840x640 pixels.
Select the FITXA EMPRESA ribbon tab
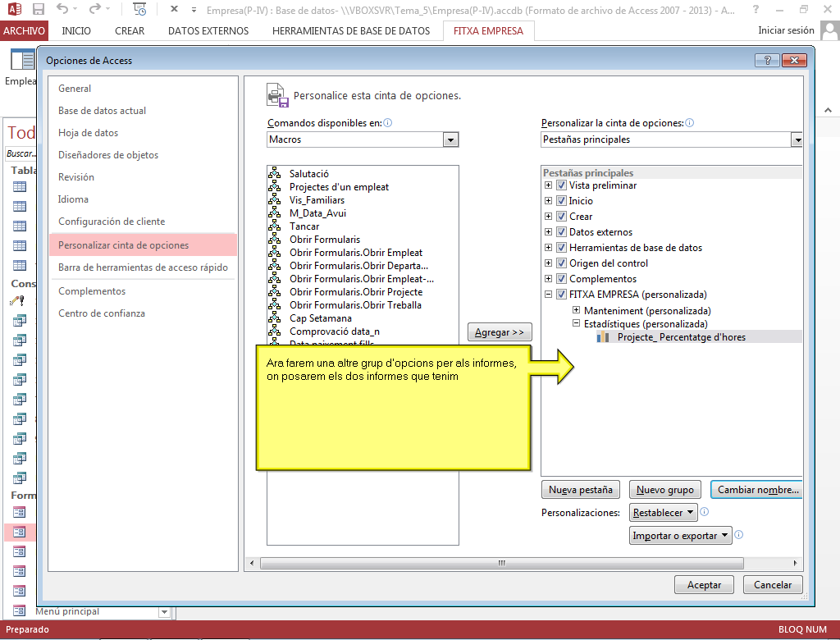(489, 30)
